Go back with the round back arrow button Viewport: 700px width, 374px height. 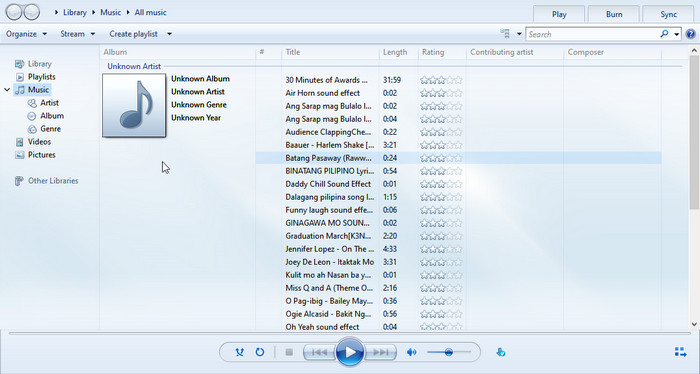[14, 12]
